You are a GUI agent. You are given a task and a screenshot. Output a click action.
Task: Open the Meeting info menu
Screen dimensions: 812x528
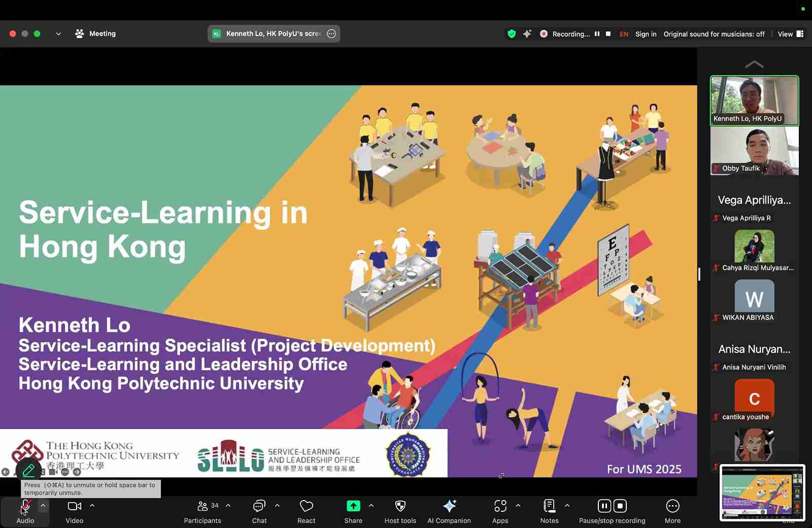coord(95,34)
